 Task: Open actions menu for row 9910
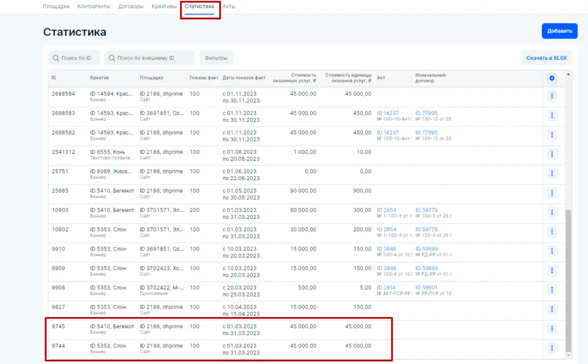(x=552, y=252)
